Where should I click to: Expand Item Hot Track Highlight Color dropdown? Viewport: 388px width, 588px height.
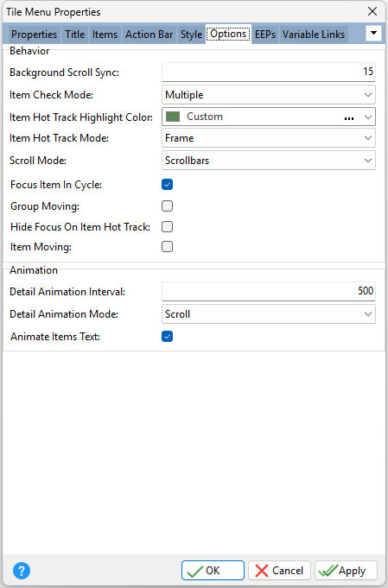[368, 117]
